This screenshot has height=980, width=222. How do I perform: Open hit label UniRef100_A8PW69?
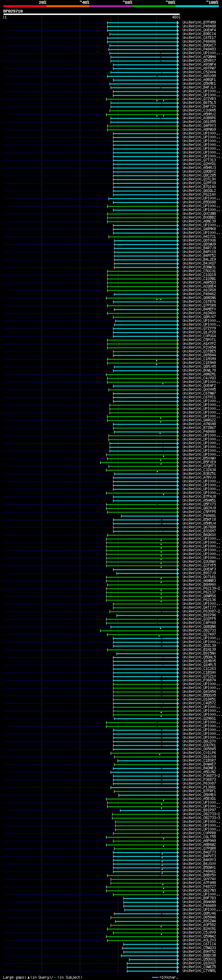[x=199, y=130]
